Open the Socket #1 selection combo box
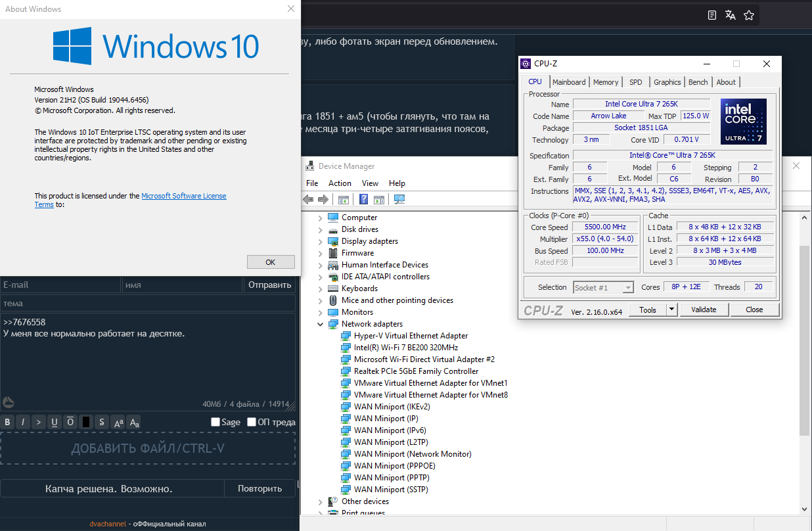The image size is (812, 531). pos(604,287)
